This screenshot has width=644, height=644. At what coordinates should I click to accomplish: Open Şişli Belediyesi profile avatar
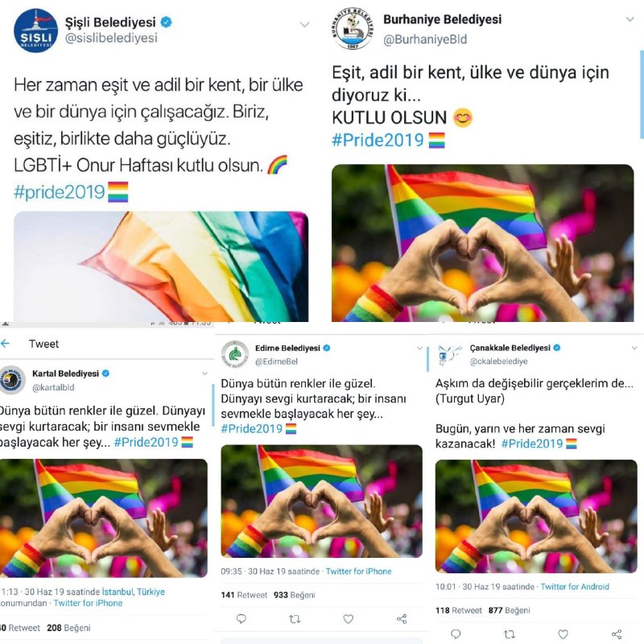pos(35,31)
